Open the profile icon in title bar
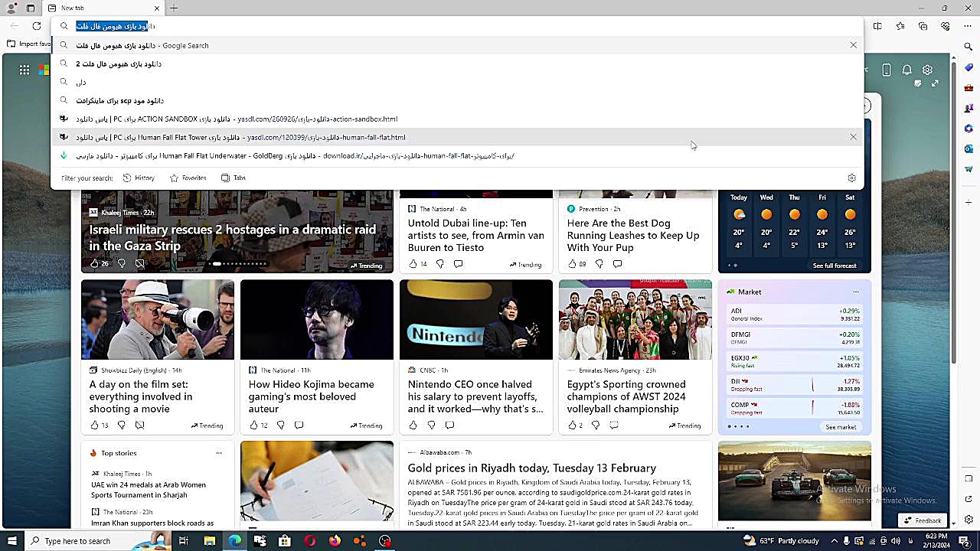The height and width of the screenshot is (551, 980). click(11, 8)
